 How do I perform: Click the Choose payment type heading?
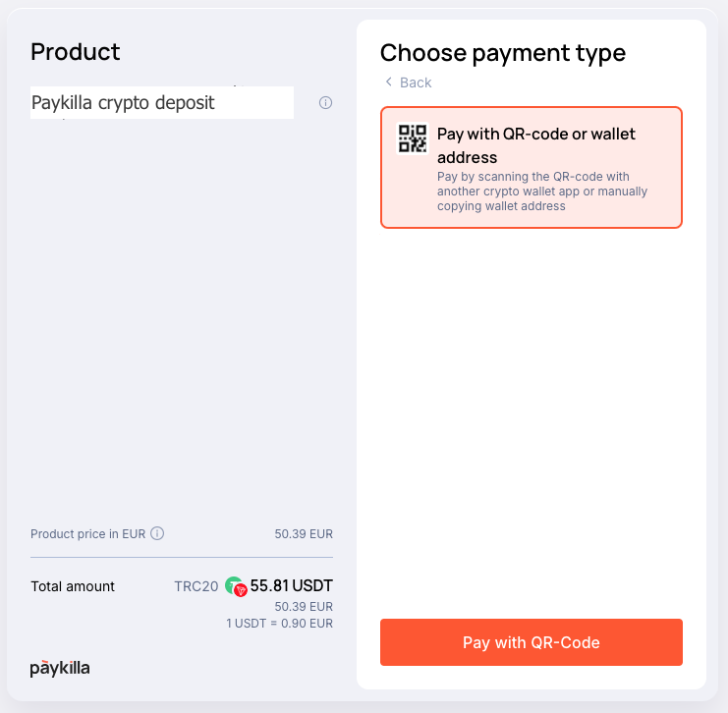503,53
